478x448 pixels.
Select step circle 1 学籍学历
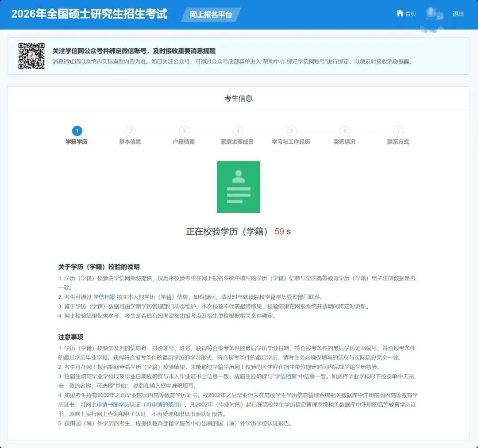click(77, 131)
